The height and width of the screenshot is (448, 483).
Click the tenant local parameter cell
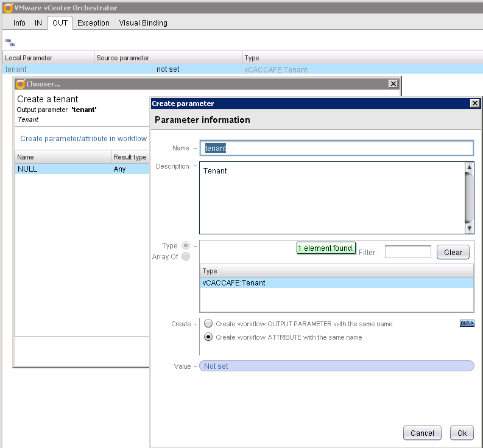(x=48, y=69)
